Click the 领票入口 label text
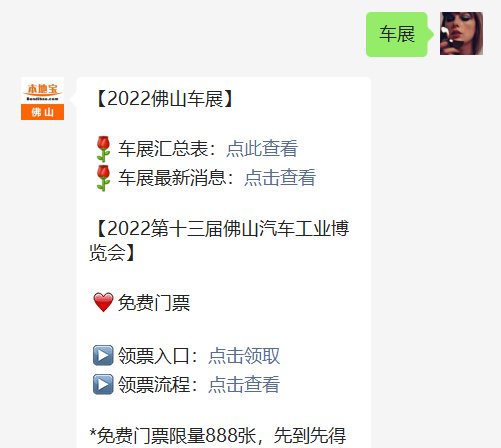 154,356
